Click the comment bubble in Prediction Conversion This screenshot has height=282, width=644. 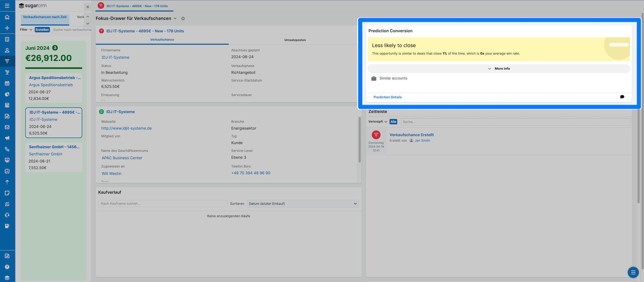[622, 97]
